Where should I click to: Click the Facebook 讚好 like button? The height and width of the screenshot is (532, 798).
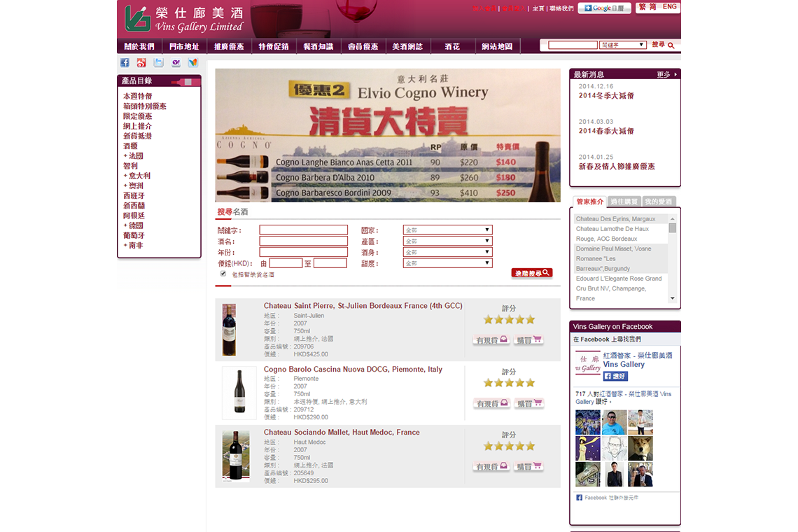click(x=615, y=376)
